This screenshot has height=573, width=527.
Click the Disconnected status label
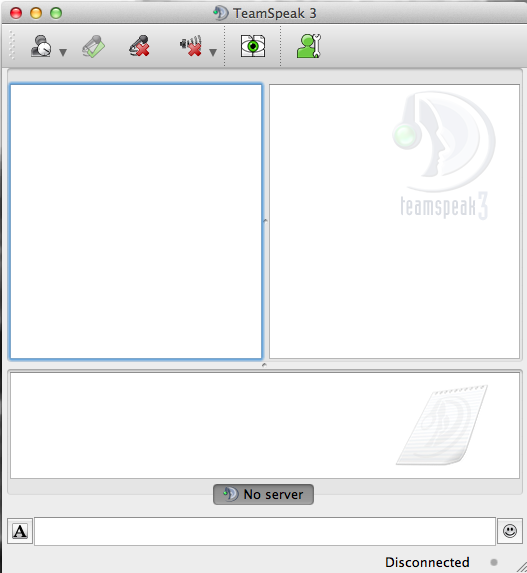(x=427, y=562)
